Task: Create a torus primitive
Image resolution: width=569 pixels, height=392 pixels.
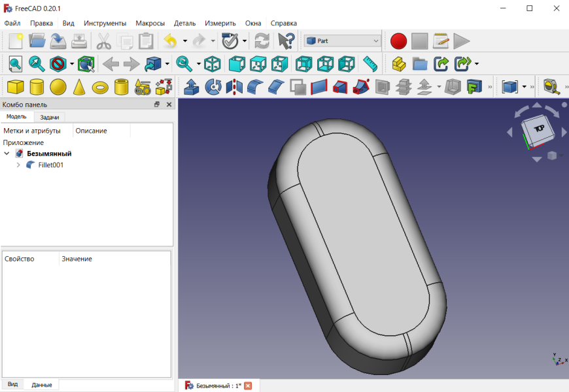Action: [x=100, y=88]
